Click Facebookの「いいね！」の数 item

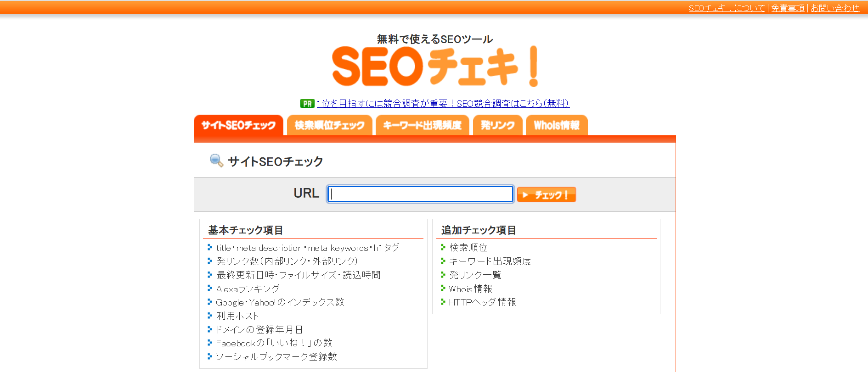pyautogui.click(x=274, y=343)
